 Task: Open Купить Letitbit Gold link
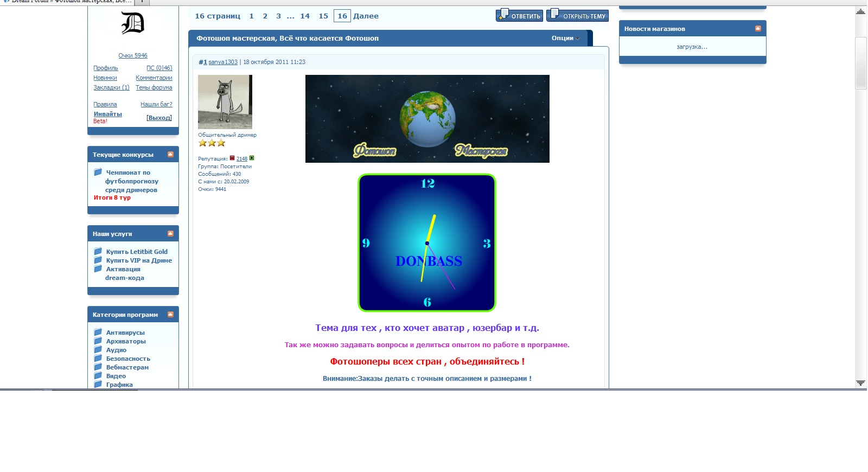click(137, 252)
